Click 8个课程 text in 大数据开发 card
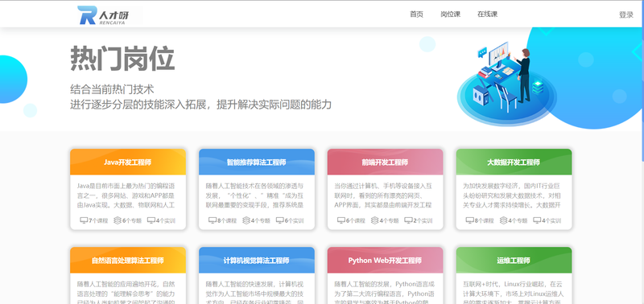The width and height of the screenshot is (644, 304). [485, 220]
